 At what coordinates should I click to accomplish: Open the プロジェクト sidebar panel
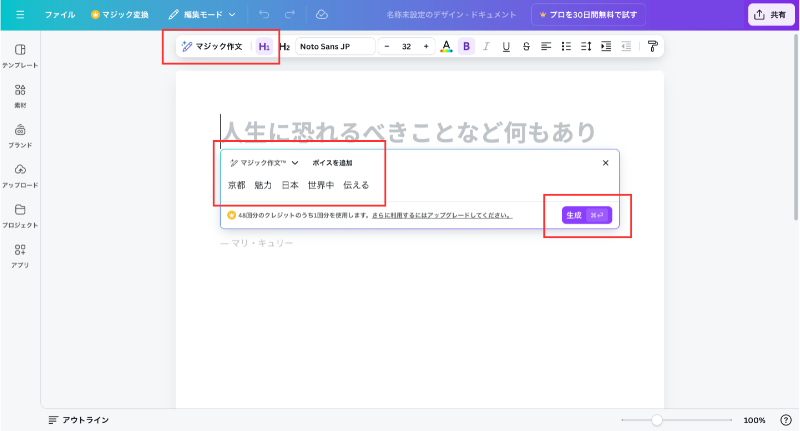tap(20, 216)
